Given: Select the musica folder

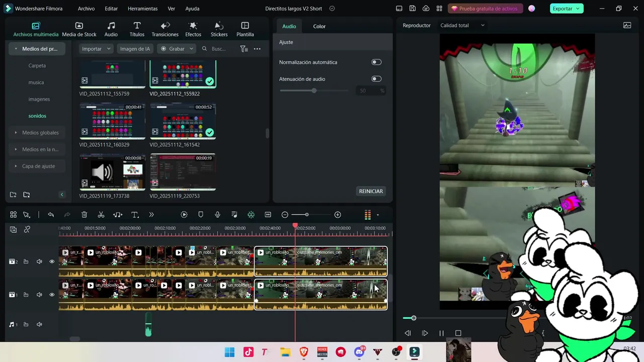Looking at the screenshot, I should tap(36, 82).
